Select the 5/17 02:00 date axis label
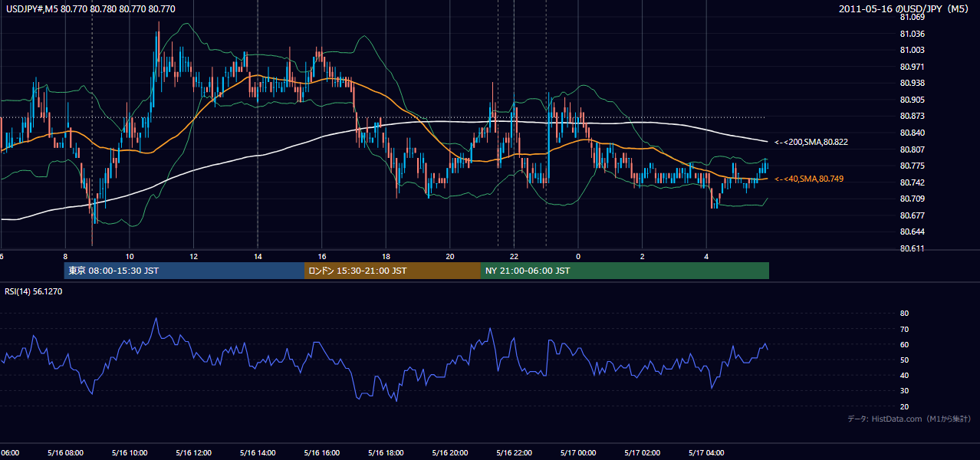The height and width of the screenshot is (460, 980). click(x=641, y=453)
